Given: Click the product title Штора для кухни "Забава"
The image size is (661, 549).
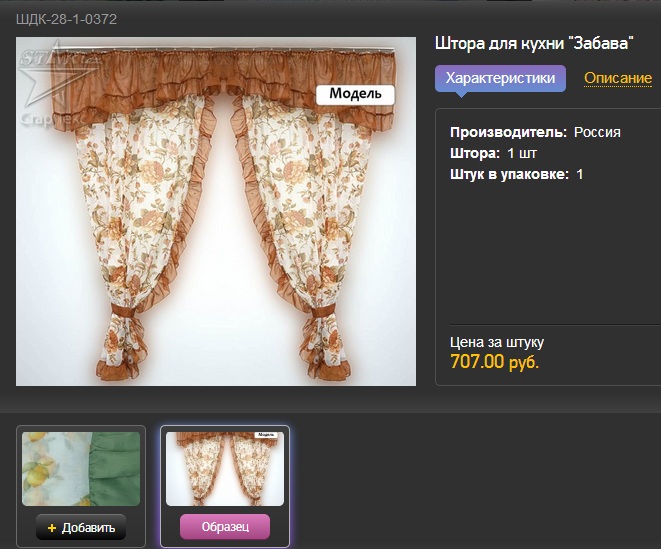Looking at the screenshot, I should click(534, 43).
